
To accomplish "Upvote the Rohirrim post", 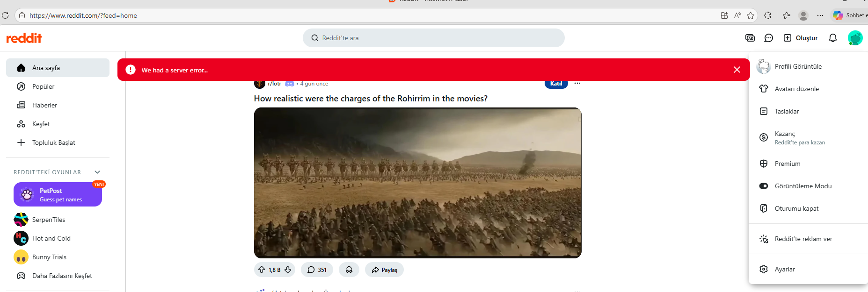I will (262, 270).
